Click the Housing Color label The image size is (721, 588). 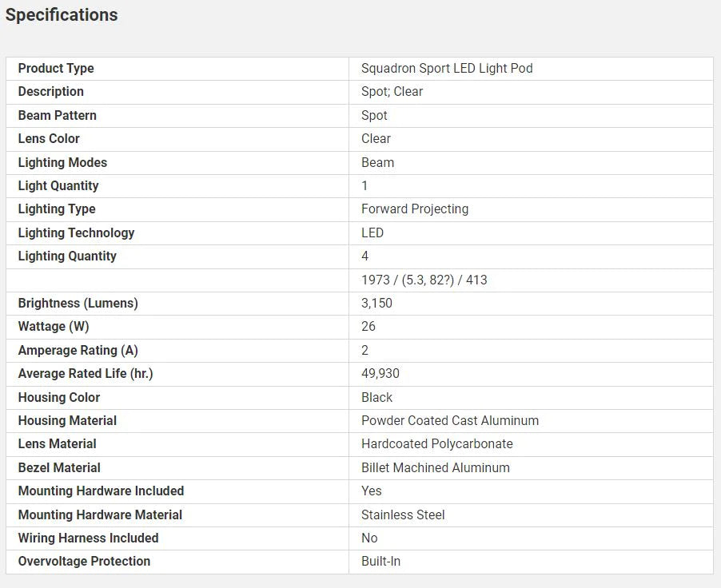pyautogui.click(x=59, y=397)
